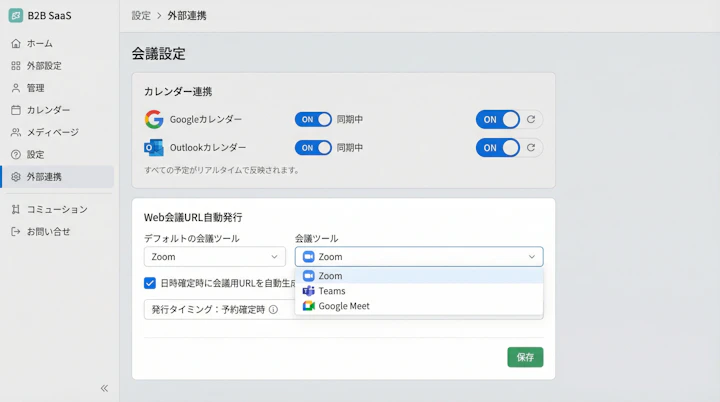
Task: Toggle Googleカレンダー sync switch next to 同期中
Action: click(x=313, y=119)
